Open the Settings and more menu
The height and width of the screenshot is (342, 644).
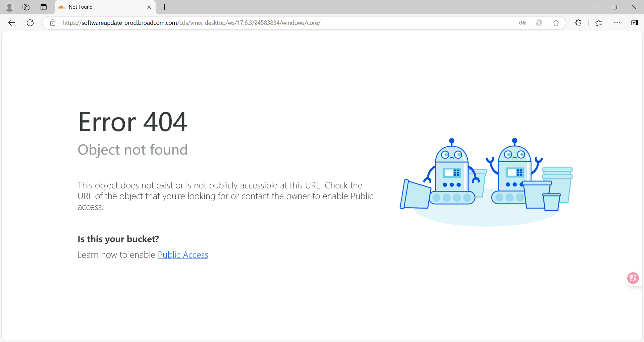(617, 23)
